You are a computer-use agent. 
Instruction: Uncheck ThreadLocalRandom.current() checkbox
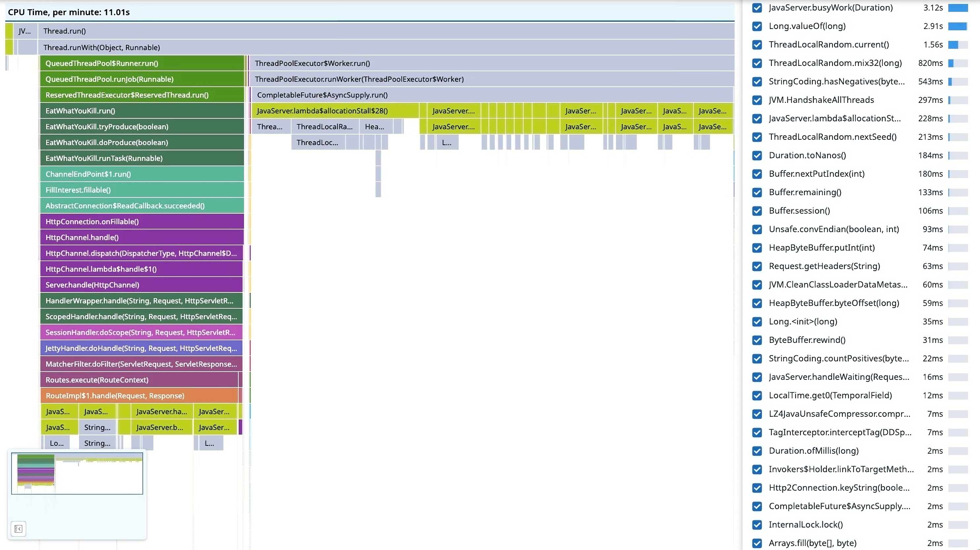(757, 45)
